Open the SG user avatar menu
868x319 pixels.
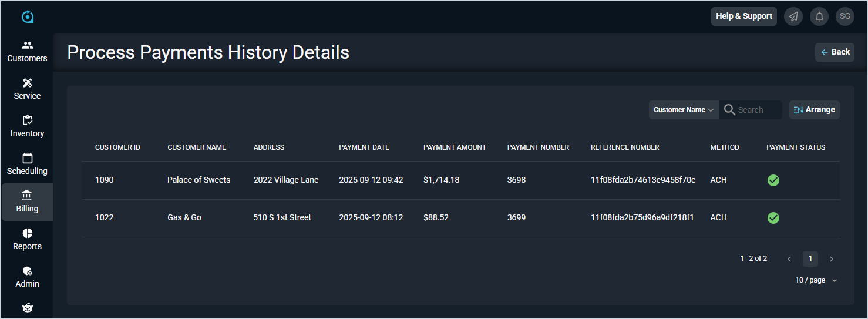[x=845, y=16]
